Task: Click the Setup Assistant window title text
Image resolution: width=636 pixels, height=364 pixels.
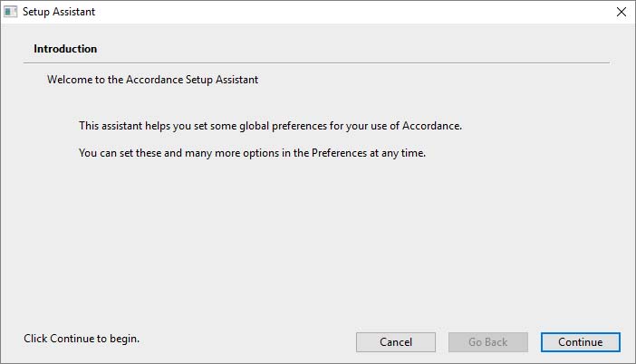Action: pos(59,12)
